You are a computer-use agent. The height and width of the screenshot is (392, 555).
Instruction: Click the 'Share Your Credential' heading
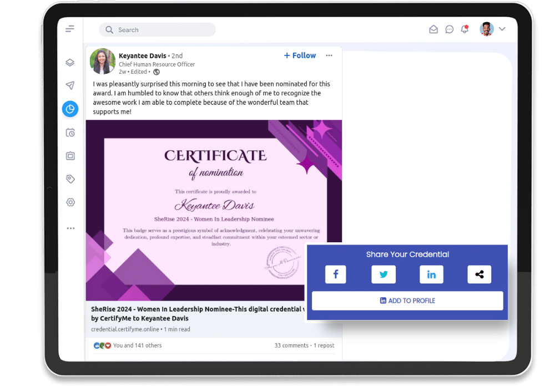tap(407, 254)
